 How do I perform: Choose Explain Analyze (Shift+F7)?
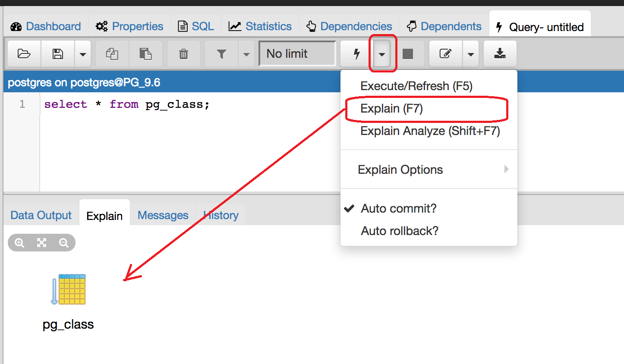(430, 131)
